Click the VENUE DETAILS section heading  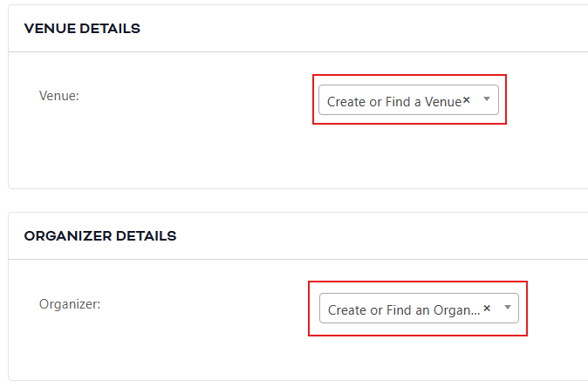pyautogui.click(x=82, y=29)
